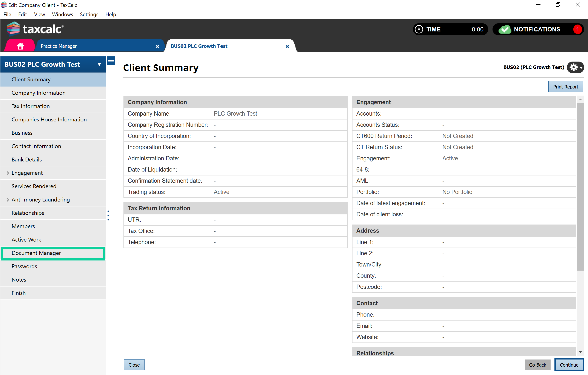The image size is (588, 375).
Task: Restore down the TaxCalc window
Action: pos(558,5)
